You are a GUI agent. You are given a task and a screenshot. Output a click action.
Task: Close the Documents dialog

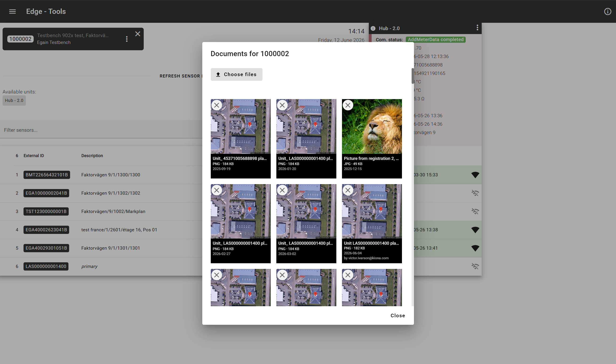pos(398,315)
